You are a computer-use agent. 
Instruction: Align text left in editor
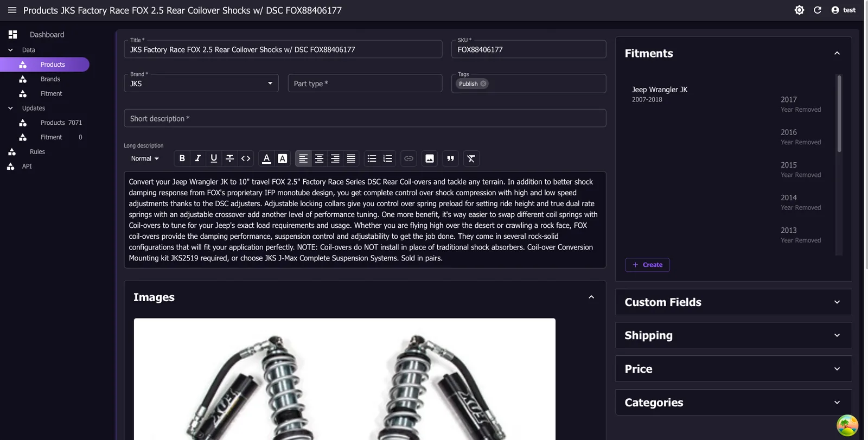pyautogui.click(x=303, y=158)
